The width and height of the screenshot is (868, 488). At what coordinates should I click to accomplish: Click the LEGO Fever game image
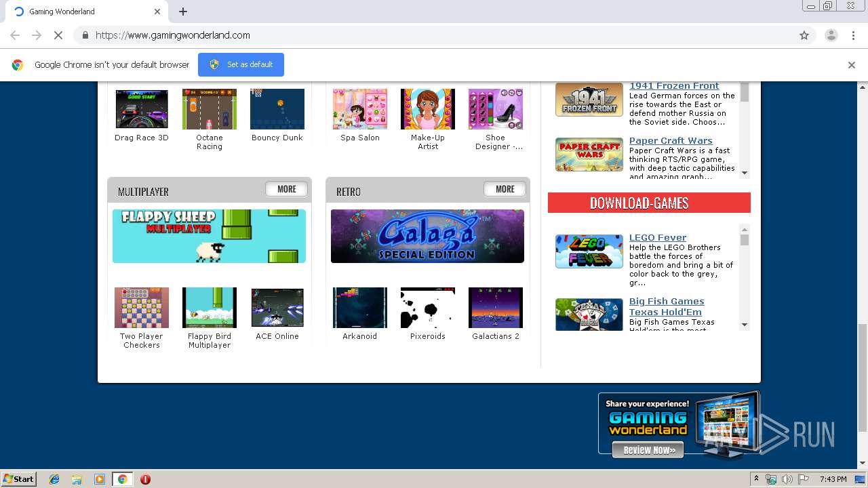pyautogui.click(x=589, y=251)
